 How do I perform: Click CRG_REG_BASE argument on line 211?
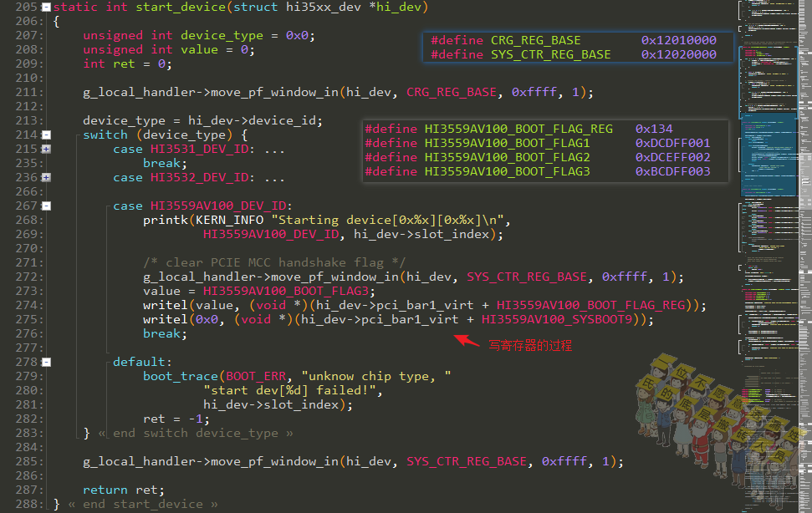tap(451, 92)
